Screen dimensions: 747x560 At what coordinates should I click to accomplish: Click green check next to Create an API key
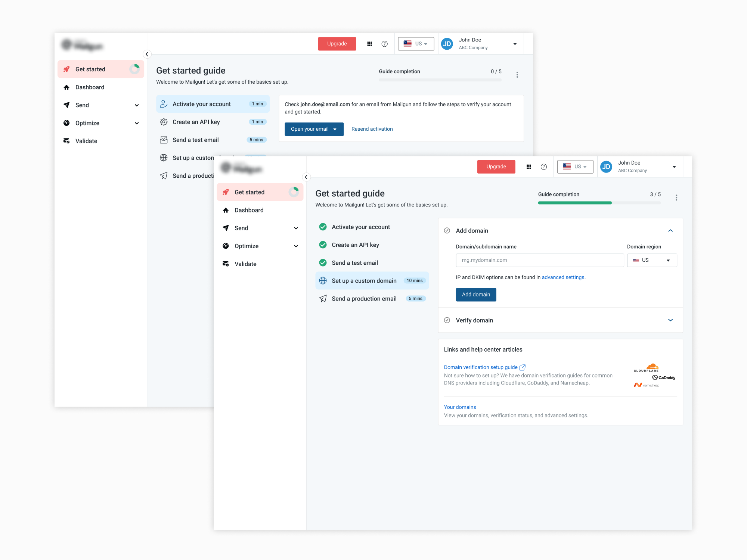click(323, 245)
